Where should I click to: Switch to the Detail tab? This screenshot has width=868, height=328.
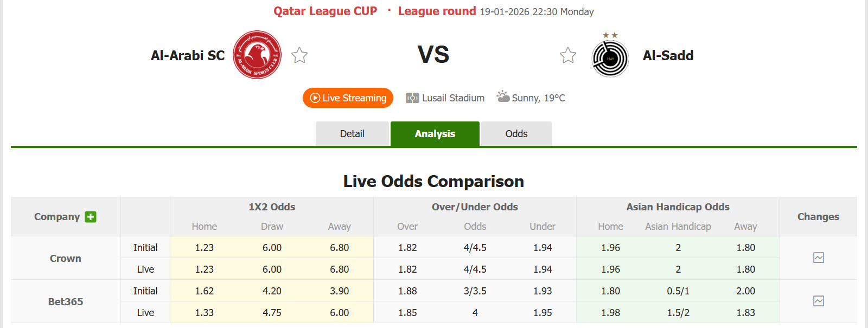click(353, 133)
